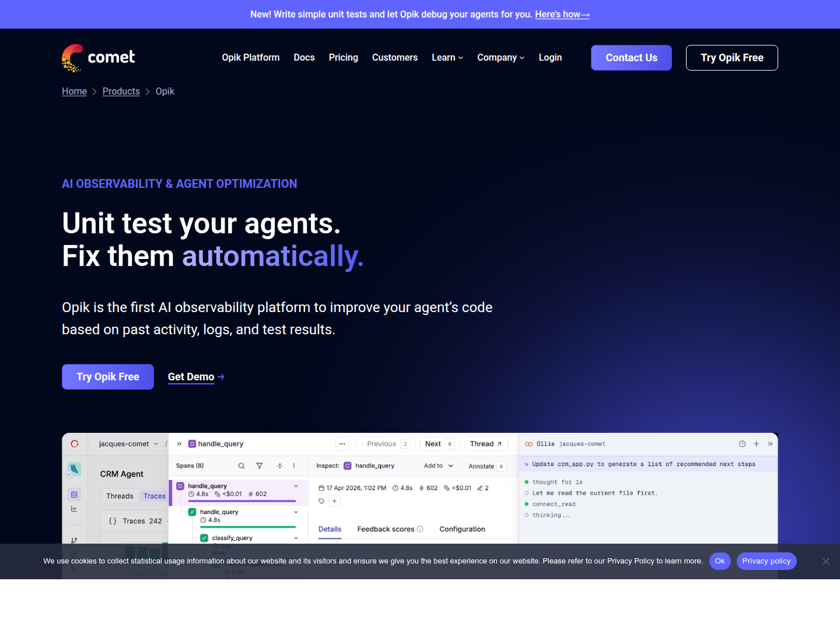Open the Thread button
The height and width of the screenshot is (630, 840).
click(486, 444)
